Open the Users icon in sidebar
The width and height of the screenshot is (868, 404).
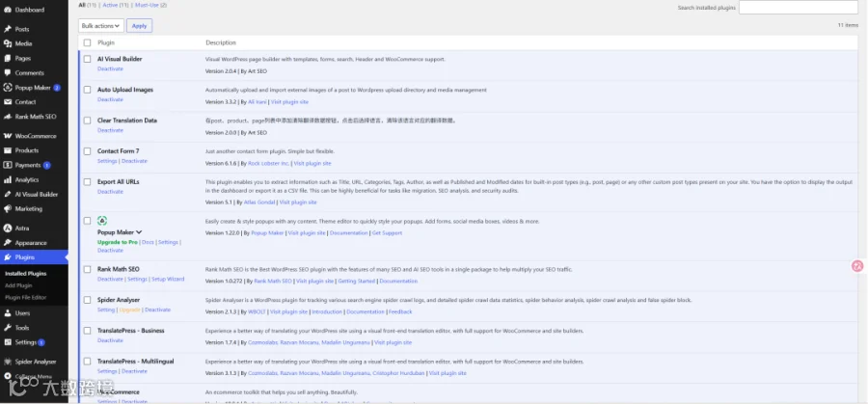[7, 313]
